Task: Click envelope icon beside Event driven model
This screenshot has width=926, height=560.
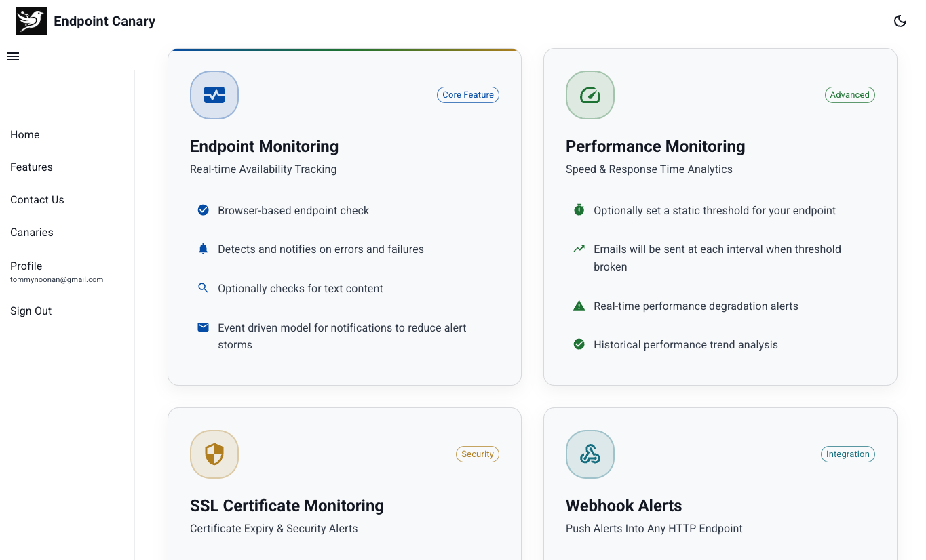Action: pos(203,327)
